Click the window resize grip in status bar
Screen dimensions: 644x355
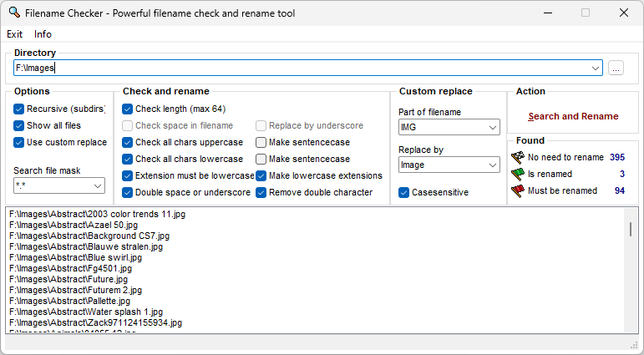634,345
